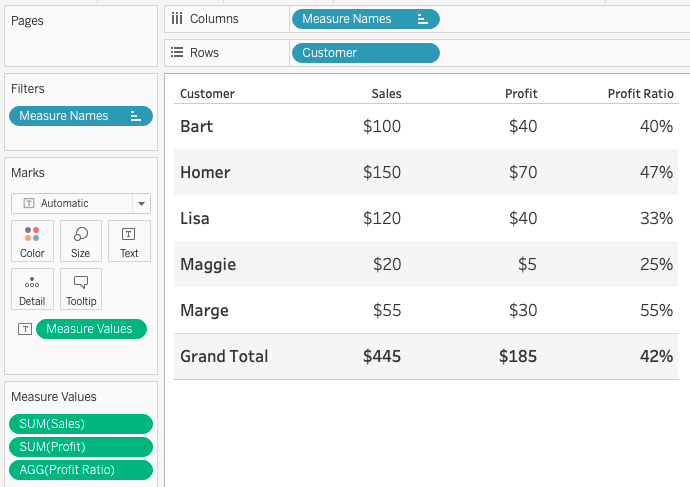Viewport: 690px width, 487px height.
Task: Click the text icon beside Measure Values pill
Action: tap(24, 329)
